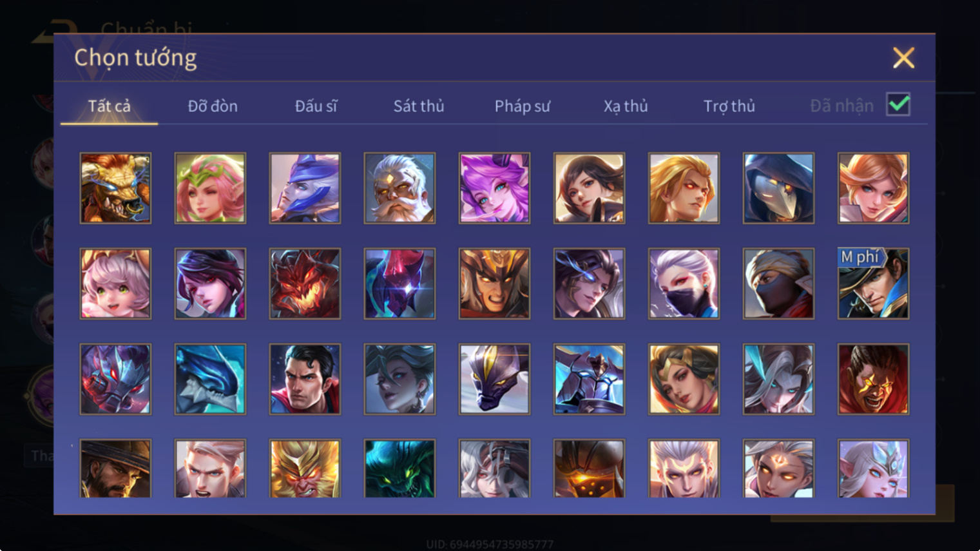
Task: Switch to the 'Đỡ đòn' tab
Action: pos(213,106)
